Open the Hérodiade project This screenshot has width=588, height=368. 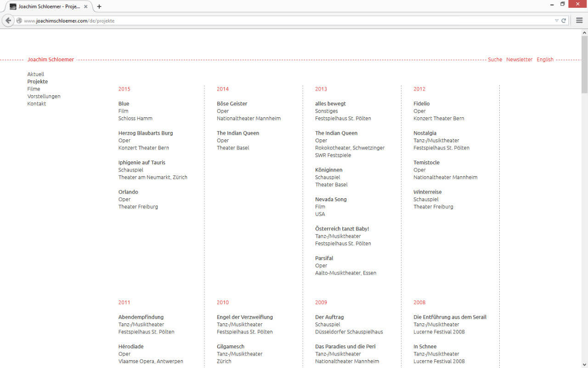[x=131, y=346]
